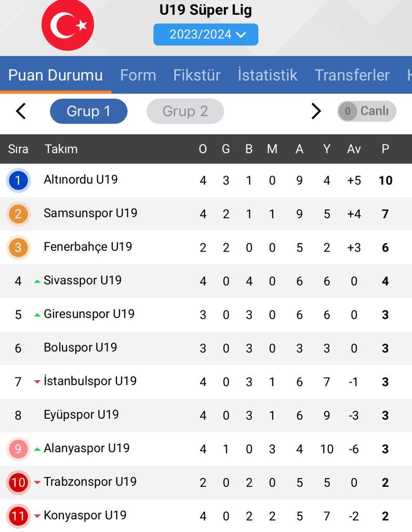The height and width of the screenshot is (532, 412).
Task: Sort by the P points column header
Action: click(x=385, y=149)
